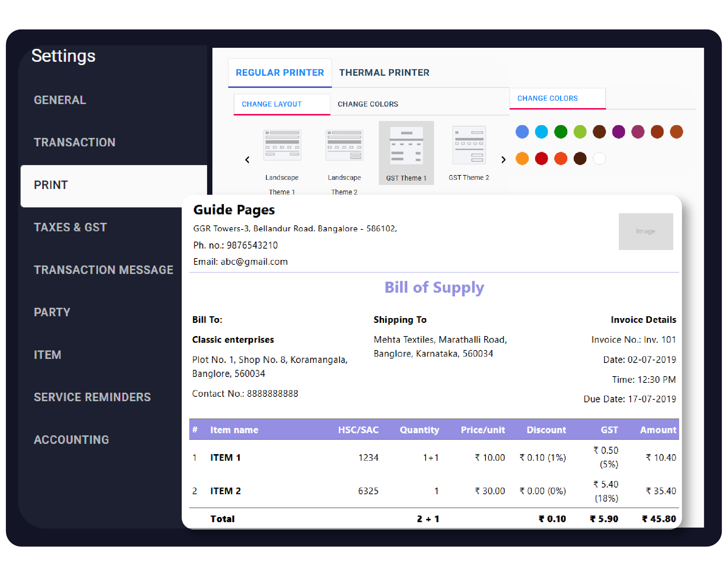Viewport: 728px width, 574px height.
Task: Switch back to the Change Layout tab
Action: coord(272,104)
